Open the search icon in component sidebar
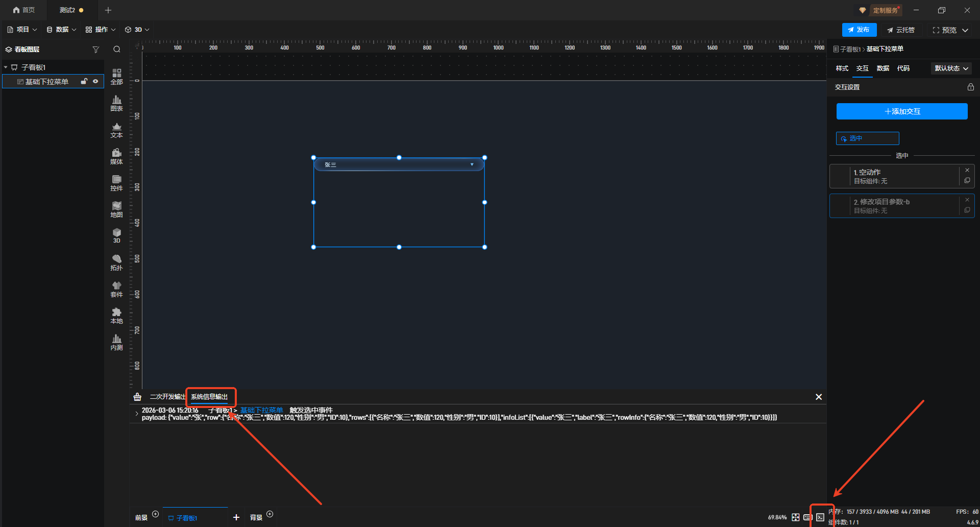The image size is (980, 527). pyautogui.click(x=117, y=50)
